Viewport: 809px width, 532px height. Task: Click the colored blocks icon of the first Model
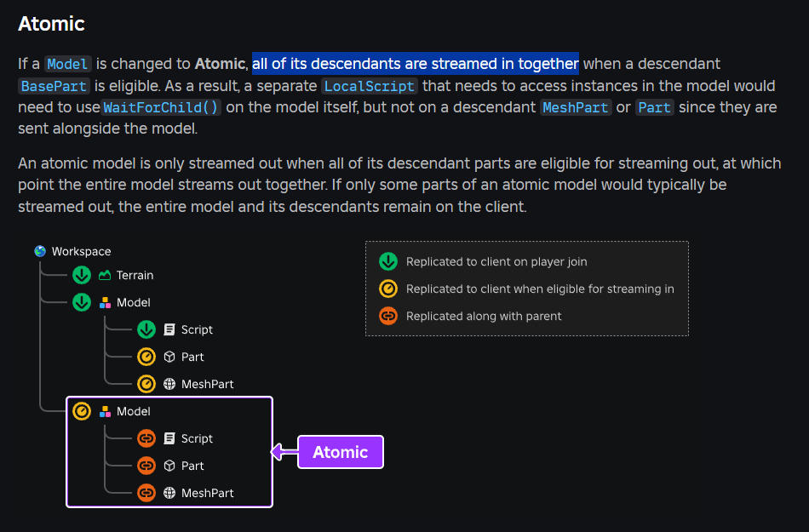pyautogui.click(x=105, y=302)
